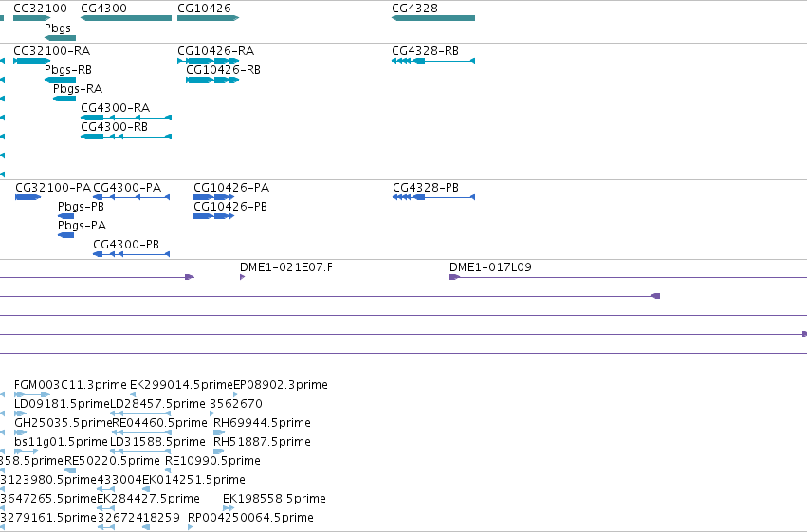Click the CG4300-RB transcript glyph

(x=126, y=137)
